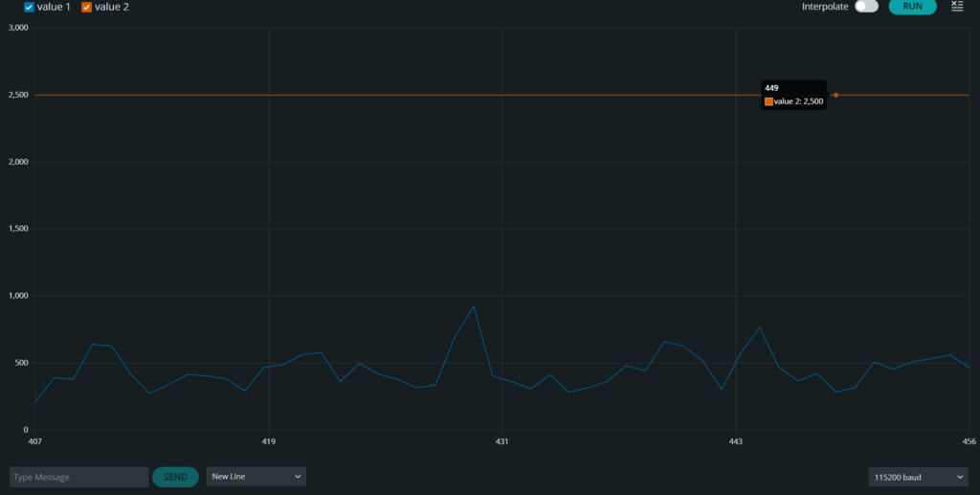This screenshot has height=495, width=980.
Task: Click the 443 x-axis label
Action: (736, 442)
